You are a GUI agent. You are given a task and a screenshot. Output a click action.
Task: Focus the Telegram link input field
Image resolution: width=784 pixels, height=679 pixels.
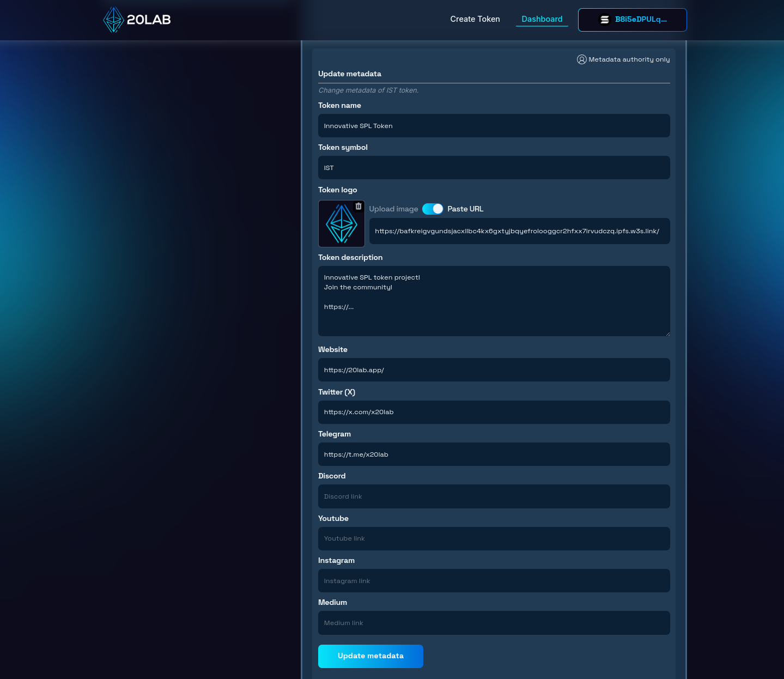coord(494,454)
